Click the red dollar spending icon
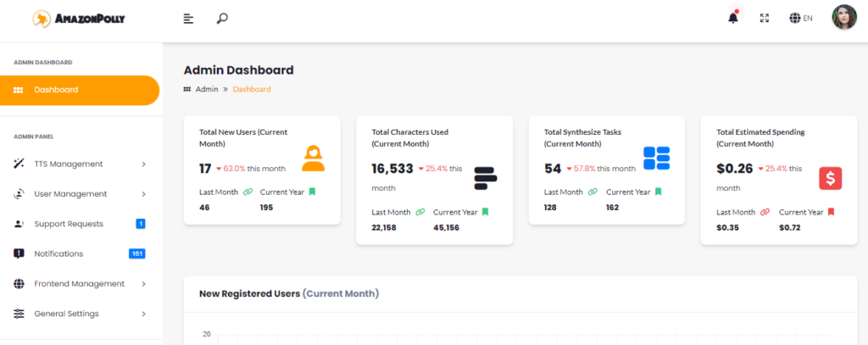Viewport: 868px width, 345px height. click(830, 178)
